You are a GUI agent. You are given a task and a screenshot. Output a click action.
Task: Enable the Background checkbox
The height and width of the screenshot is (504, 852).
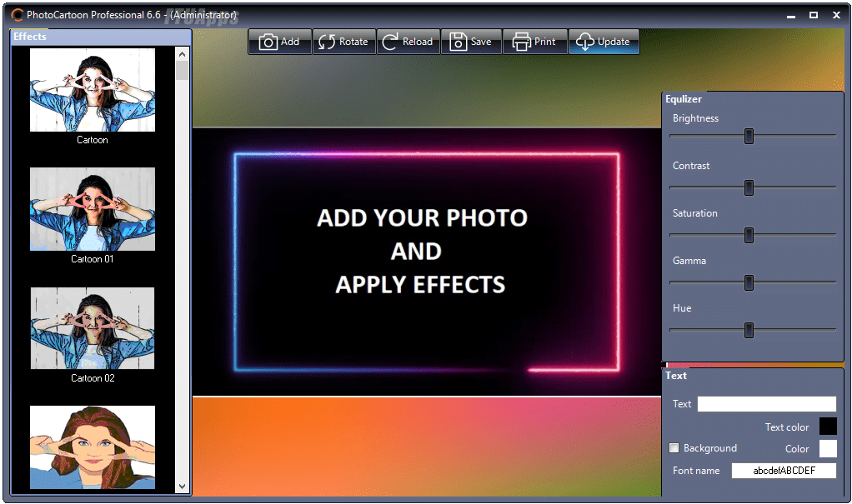tap(674, 448)
